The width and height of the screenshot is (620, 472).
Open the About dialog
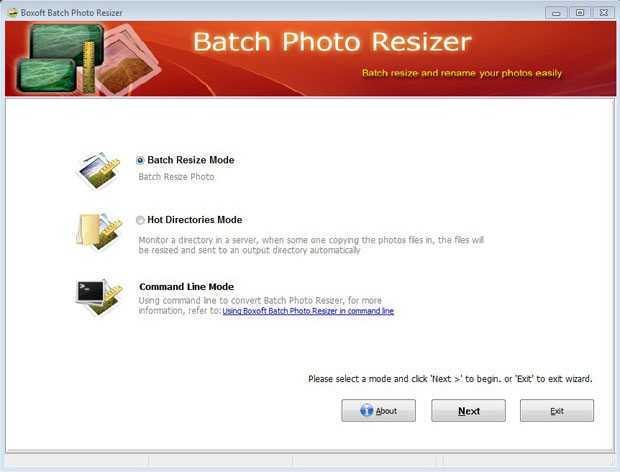tap(378, 410)
